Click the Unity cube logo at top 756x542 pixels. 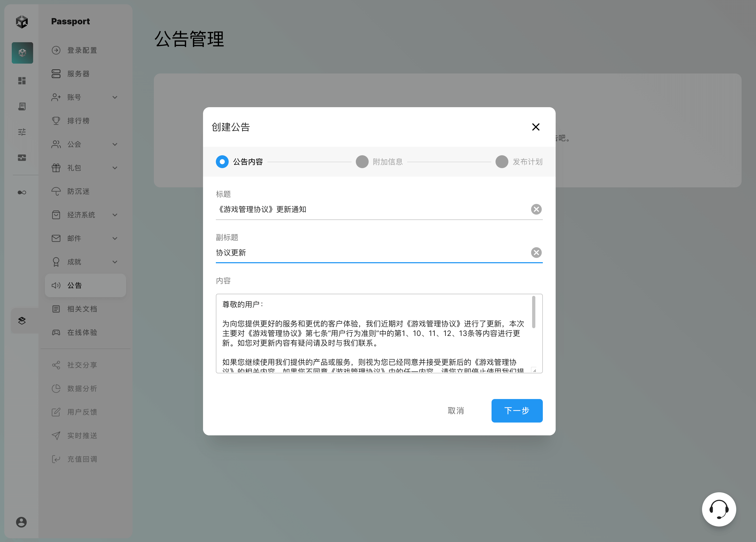(22, 22)
